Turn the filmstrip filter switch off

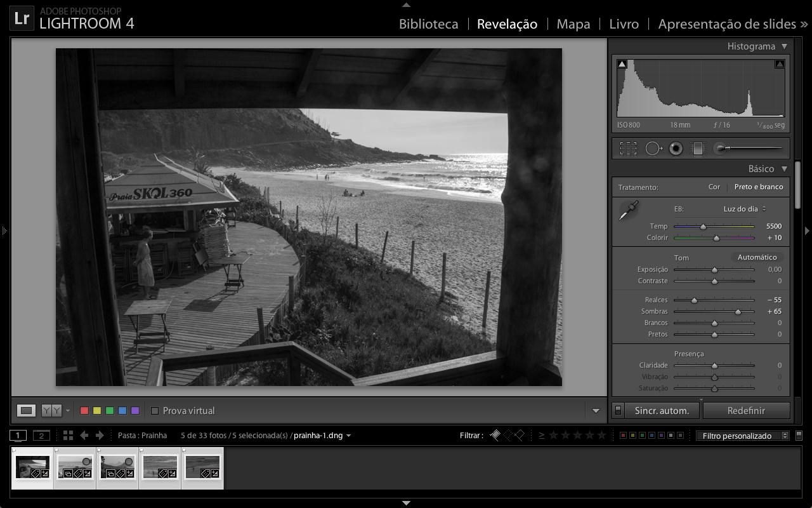click(x=799, y=436)
